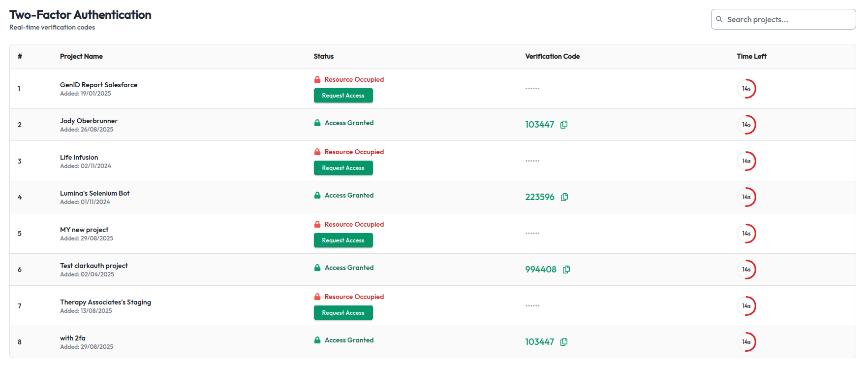Click the search magnifier icon

coord(719,19)
